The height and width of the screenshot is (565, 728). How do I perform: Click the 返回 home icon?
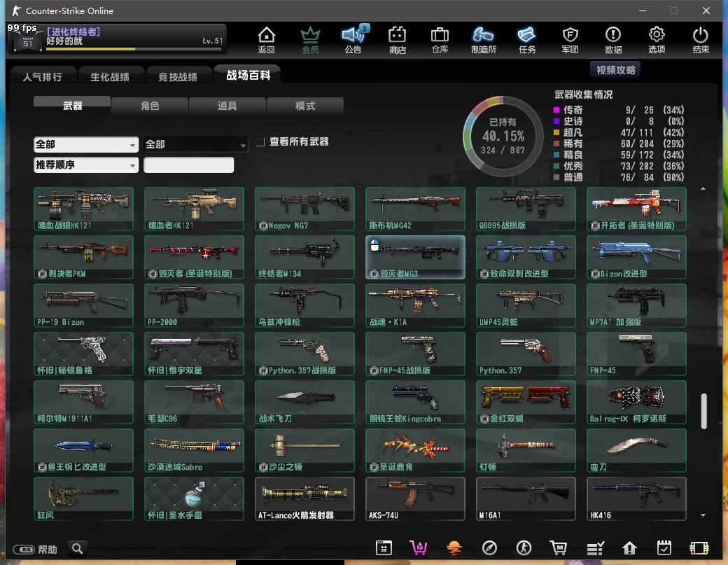[266, 39]
